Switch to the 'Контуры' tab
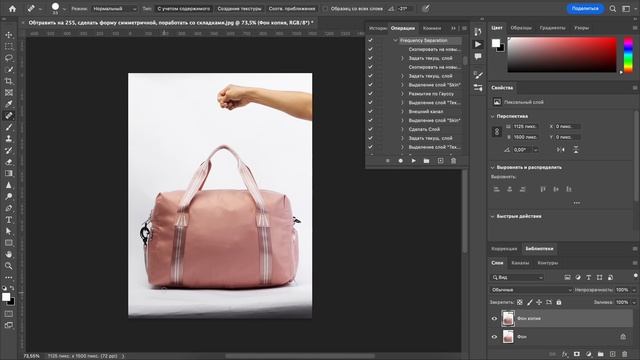This screenshot has width=640, height=360. click(547, 263)
